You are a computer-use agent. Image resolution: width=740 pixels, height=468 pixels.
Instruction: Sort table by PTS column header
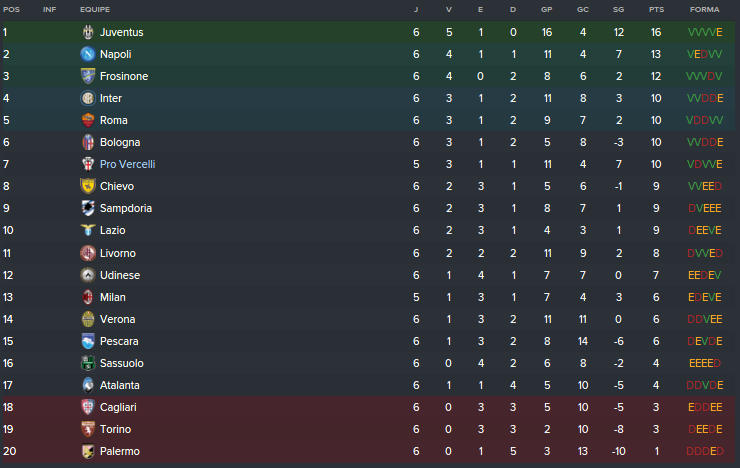[656, 9]
